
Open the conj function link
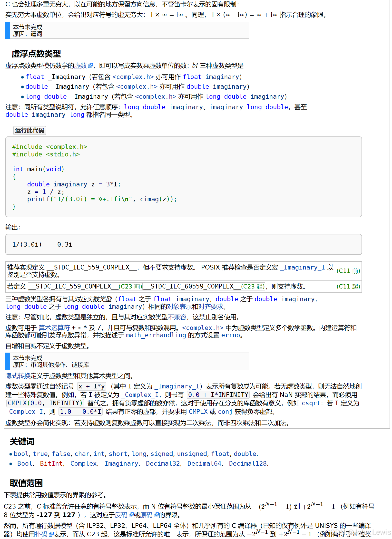[225, 412]
